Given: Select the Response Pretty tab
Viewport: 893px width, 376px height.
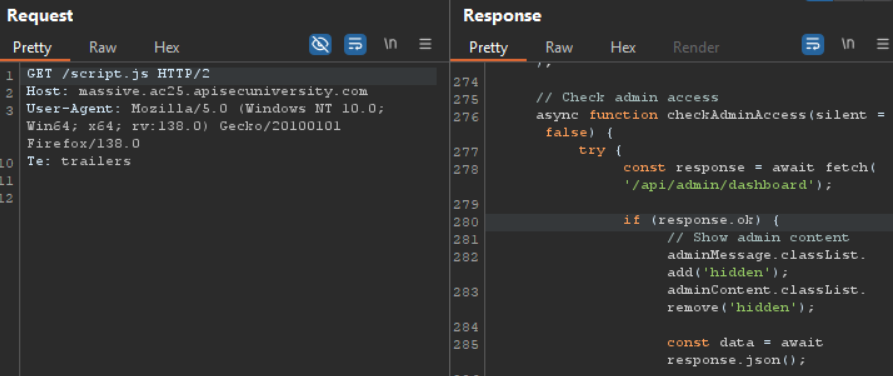Looking at the screenshot, I should [x=489, y=47].
